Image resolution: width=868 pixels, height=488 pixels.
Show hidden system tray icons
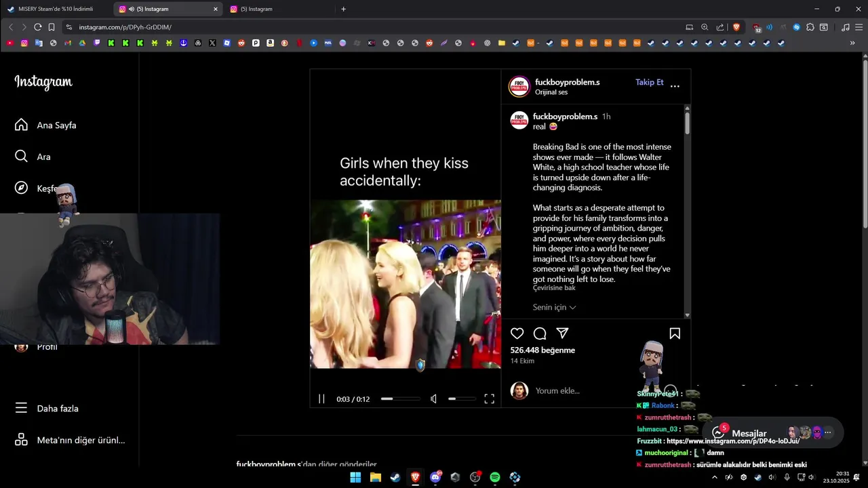tap(714, 477)
